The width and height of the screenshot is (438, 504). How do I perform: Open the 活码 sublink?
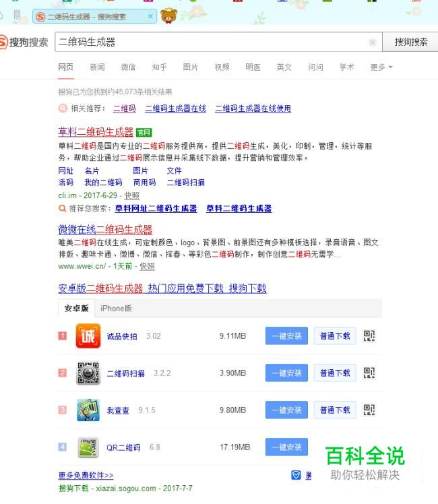click(66, 183)
